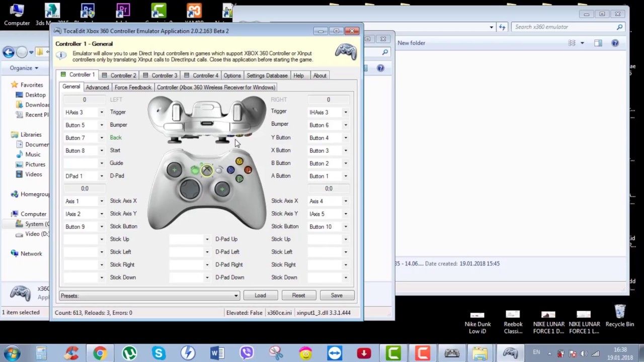644x362 pixels.
Task: Switch to the Controller 3 tab
Action: 160,75
